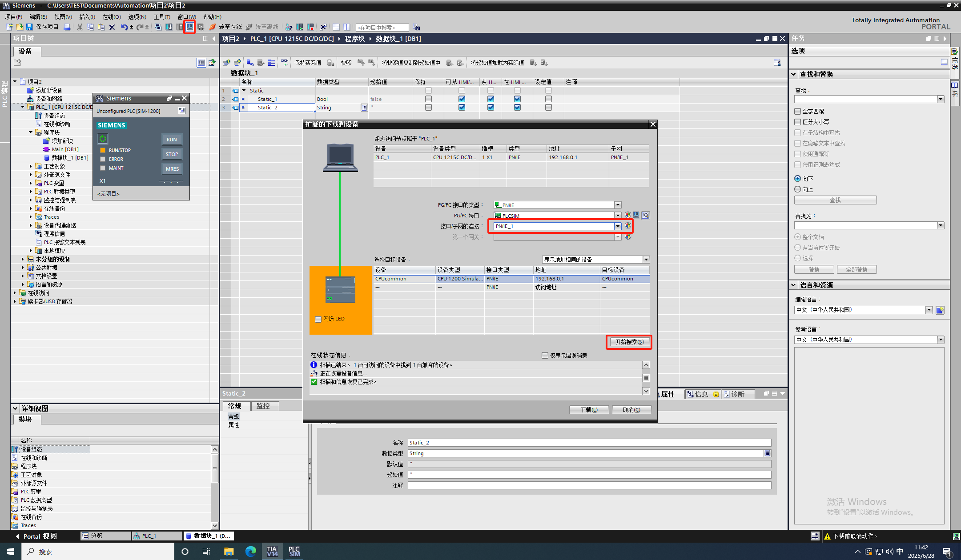Enable the 闪烁 LED checkbox
This screenshot has height=560, width=961.
[318, 319]
